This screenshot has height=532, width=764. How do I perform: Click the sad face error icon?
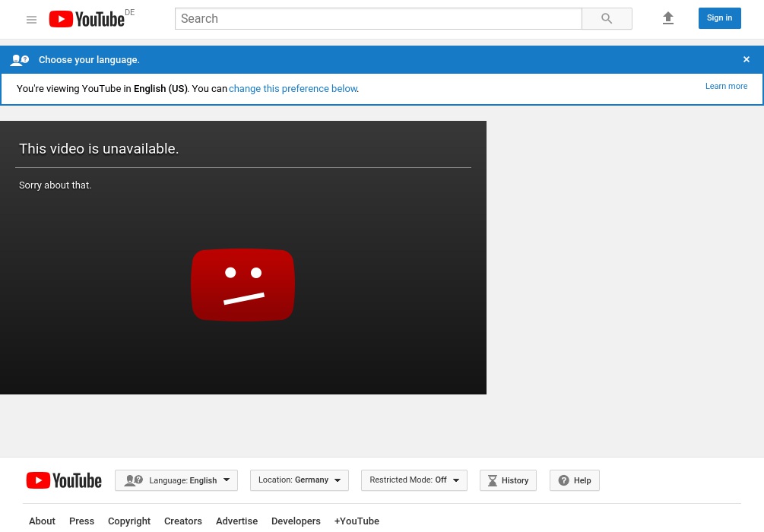click(243, 284)
